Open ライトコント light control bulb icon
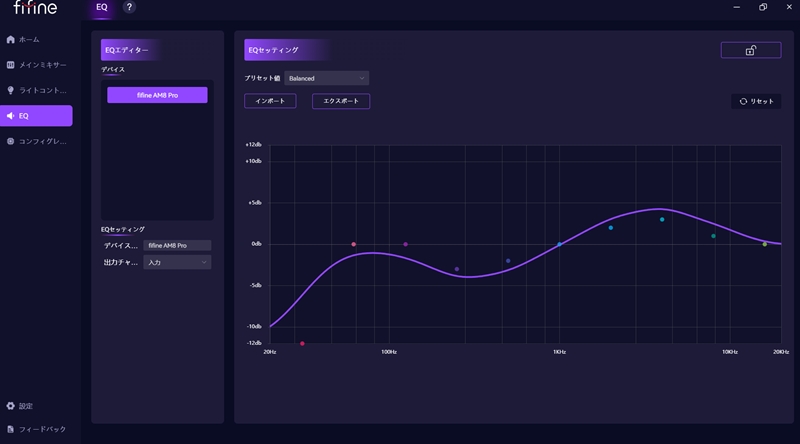Screen dimensions: 800x444 coord(10,90)
